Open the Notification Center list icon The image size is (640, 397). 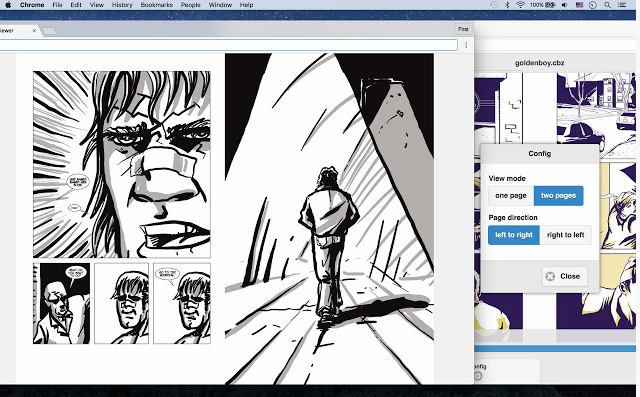tap(622, 5)
